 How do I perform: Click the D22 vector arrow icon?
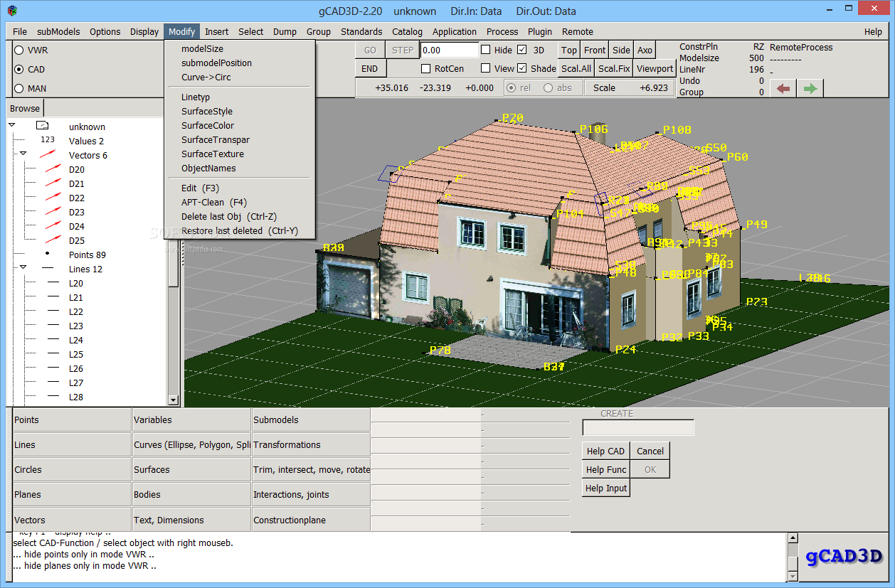coord(53,198)
